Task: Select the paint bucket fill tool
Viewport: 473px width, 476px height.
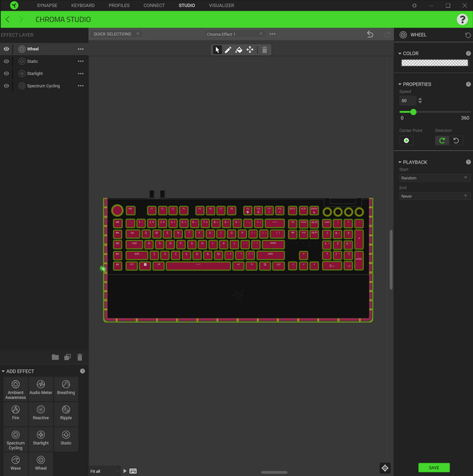Action: point(239,49)
